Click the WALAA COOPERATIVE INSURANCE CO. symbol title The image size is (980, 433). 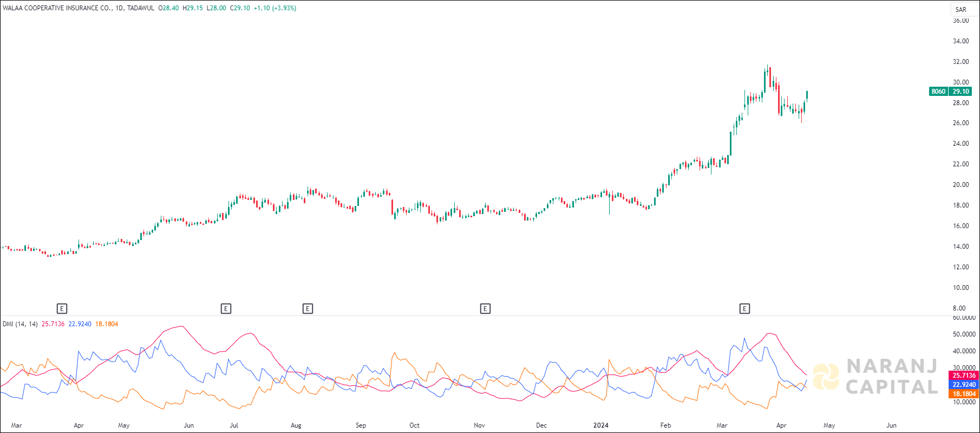tap(57, 8)
